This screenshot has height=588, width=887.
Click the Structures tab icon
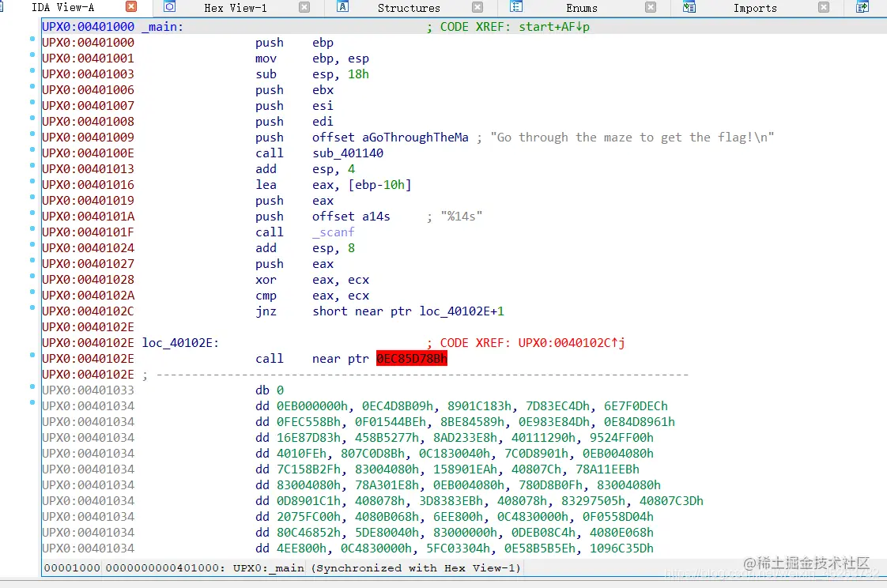coord(342,7)
